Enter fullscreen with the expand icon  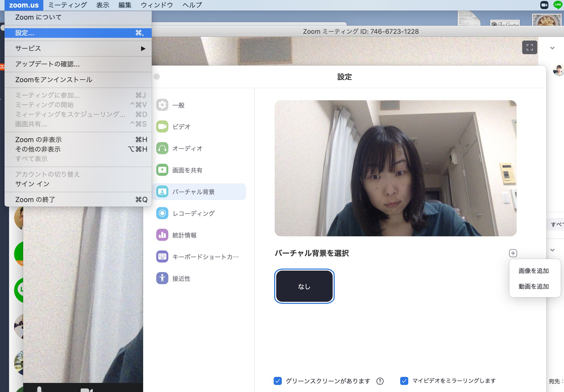click(530, 47)
